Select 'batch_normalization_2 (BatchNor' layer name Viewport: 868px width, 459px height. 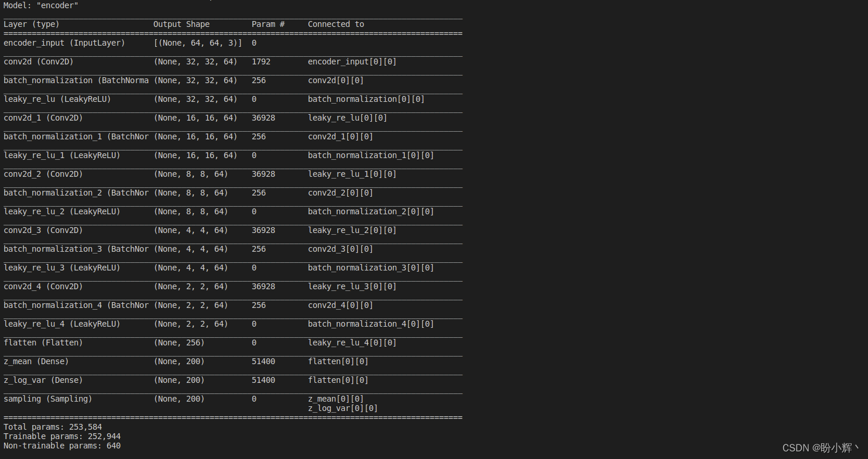76,193
